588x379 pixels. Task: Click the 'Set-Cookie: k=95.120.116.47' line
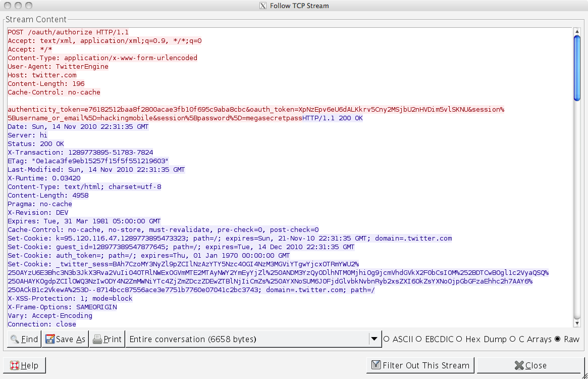[x=230, y=239]
